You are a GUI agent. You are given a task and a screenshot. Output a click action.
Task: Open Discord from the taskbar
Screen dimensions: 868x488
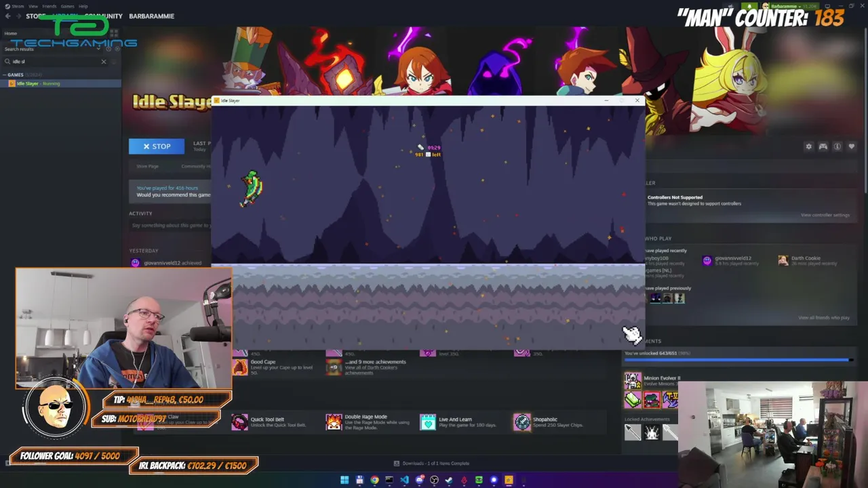pos(419,481)
